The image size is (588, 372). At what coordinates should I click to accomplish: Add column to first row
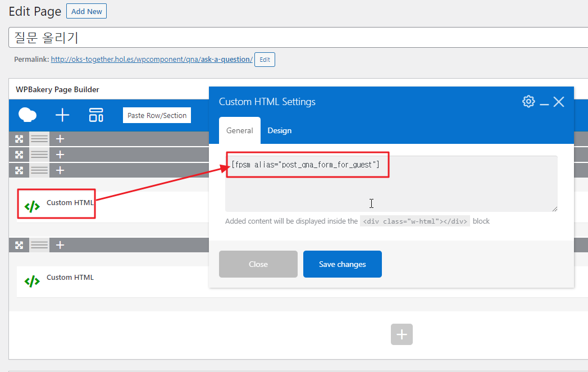(60, 139)
